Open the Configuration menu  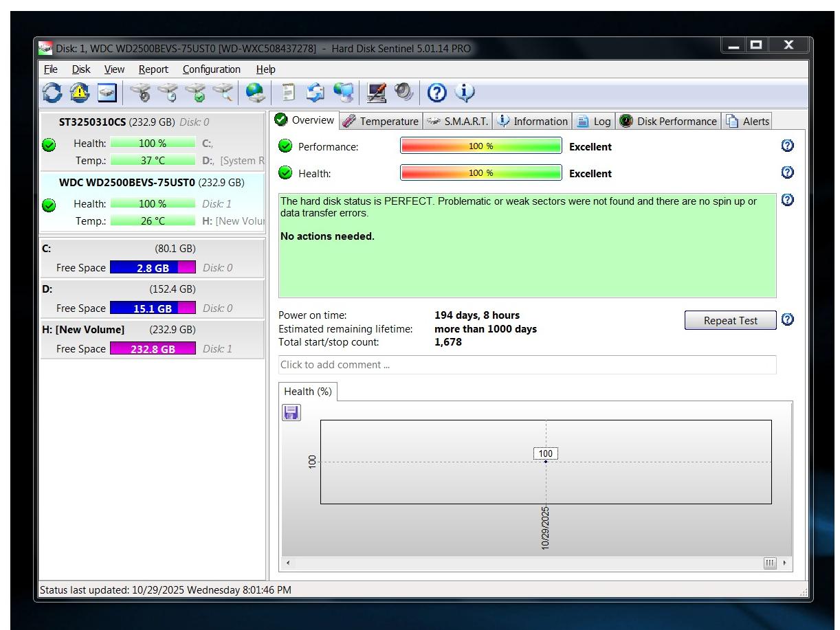211,69
